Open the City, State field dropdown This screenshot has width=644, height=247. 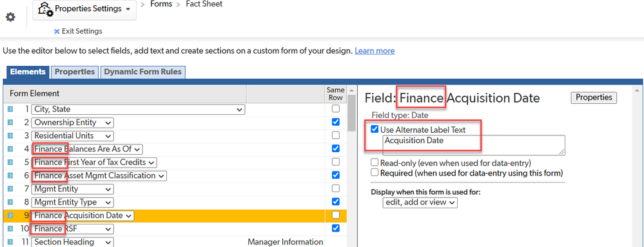(x=138, y=110)
